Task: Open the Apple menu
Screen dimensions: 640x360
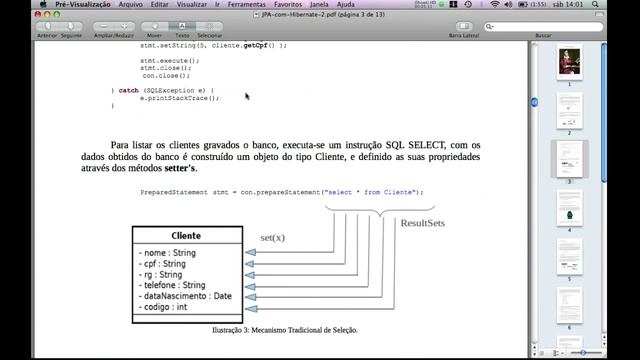Action: click(43, 4)
